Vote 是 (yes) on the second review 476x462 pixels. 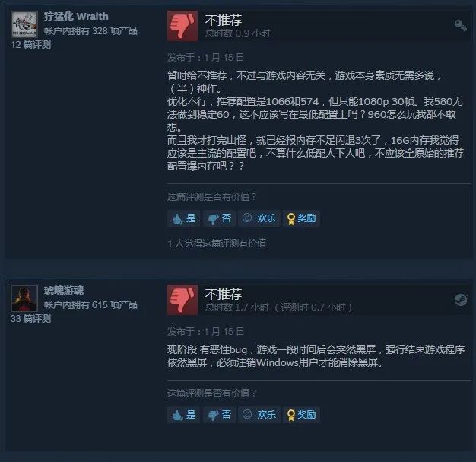[x=184, y=415]
